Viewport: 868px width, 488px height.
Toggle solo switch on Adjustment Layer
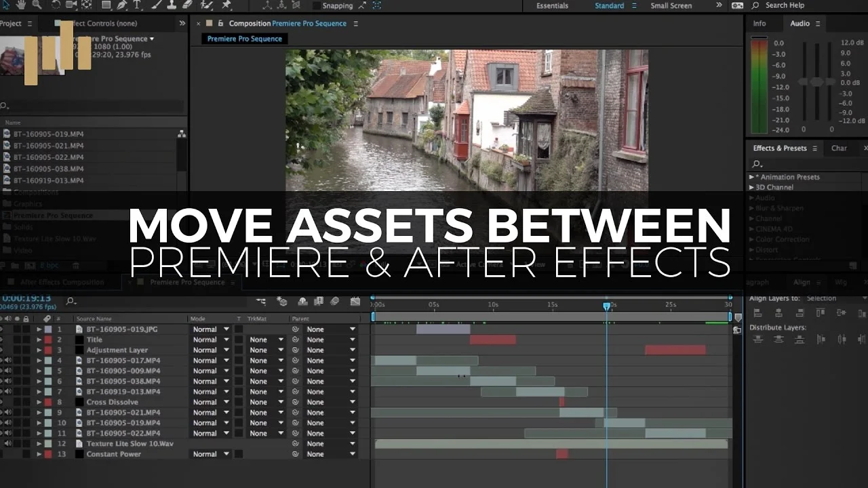[17, 350]
